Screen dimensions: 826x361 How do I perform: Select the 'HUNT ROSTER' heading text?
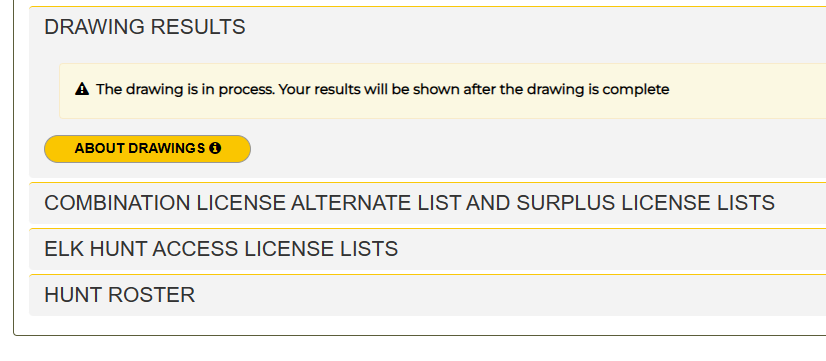click(x=120, y=295)
